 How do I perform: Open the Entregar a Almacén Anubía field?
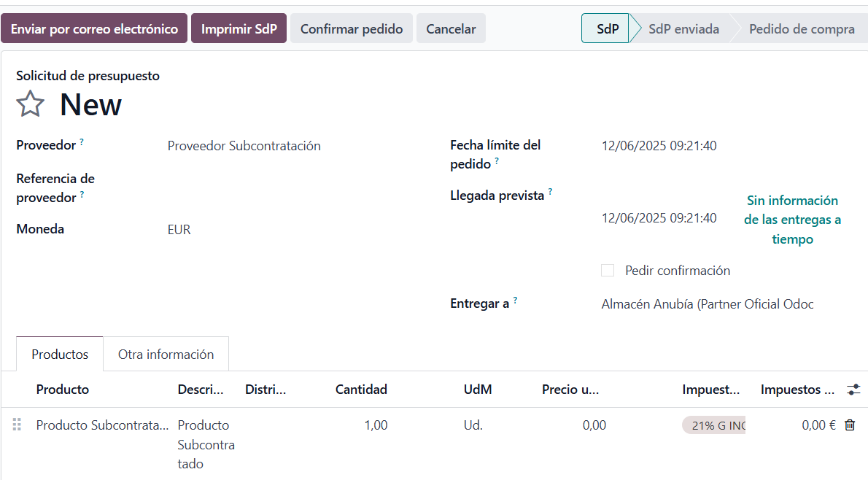click(708, 304)
